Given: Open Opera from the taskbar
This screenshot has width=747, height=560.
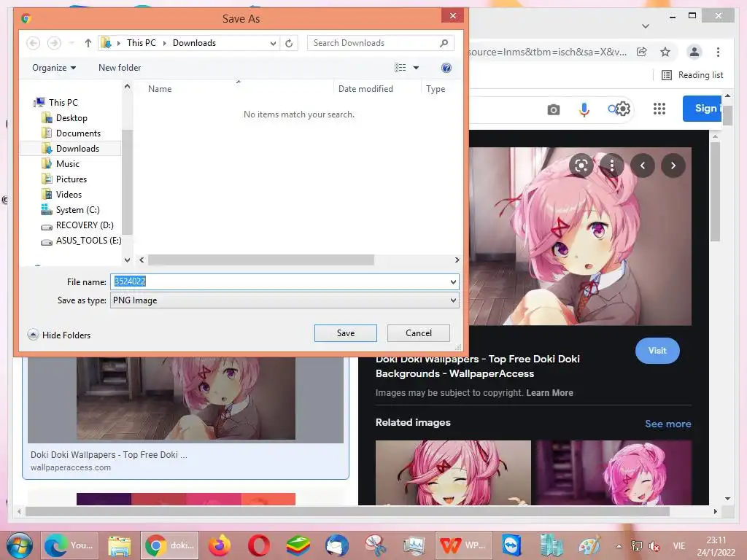Looking at the screenshot, I should (x=259, y=545).
